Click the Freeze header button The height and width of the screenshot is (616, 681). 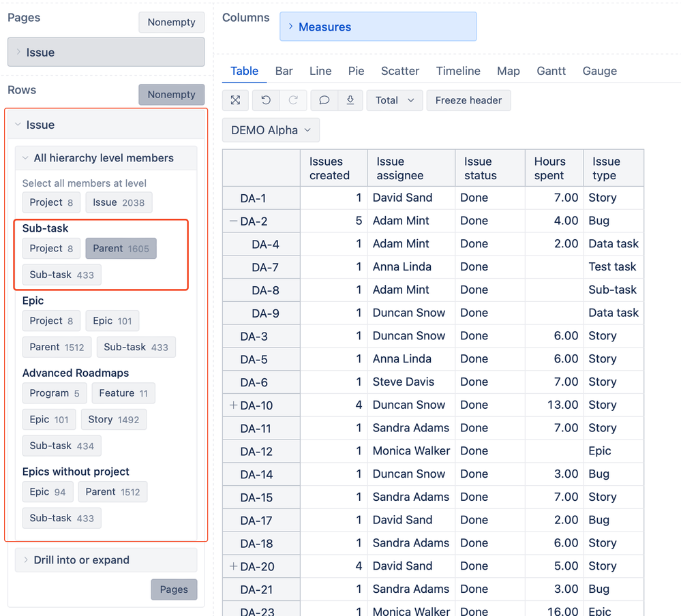pos(468,100)
